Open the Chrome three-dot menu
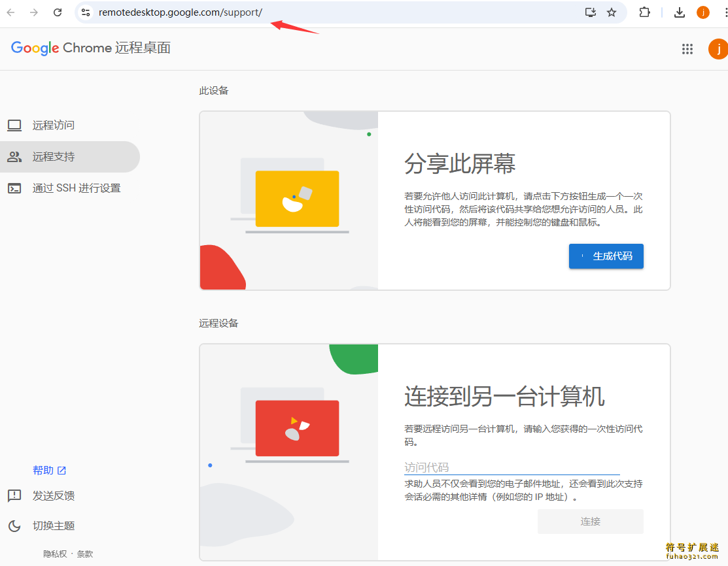This screenshot has height=566, width=728. coord(725,12)
